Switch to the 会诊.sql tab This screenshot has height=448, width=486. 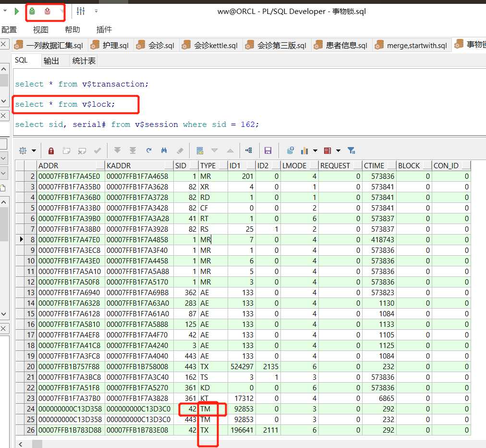coord(156,45)
